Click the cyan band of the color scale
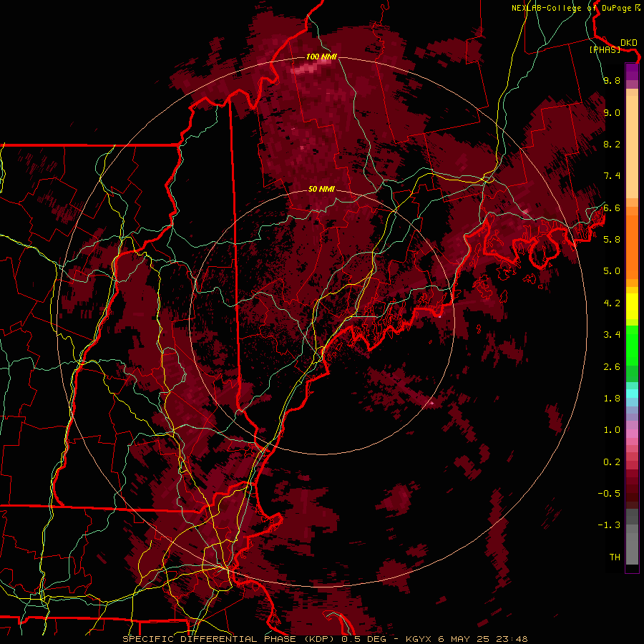This screenshot has height=644, width=644. pyautogui.click(x=632, y=394)
